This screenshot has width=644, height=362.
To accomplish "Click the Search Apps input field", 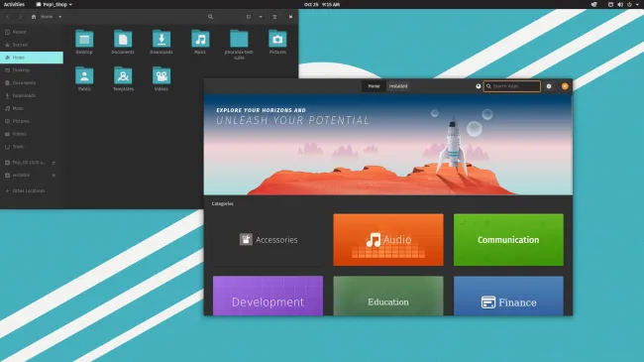I will (x=512, y=86).
